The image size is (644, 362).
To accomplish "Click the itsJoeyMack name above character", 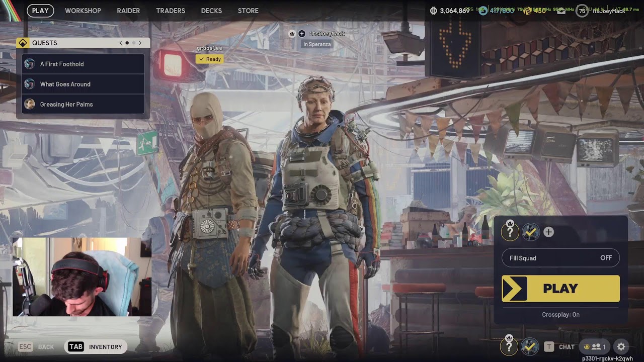I will (327, 34).
